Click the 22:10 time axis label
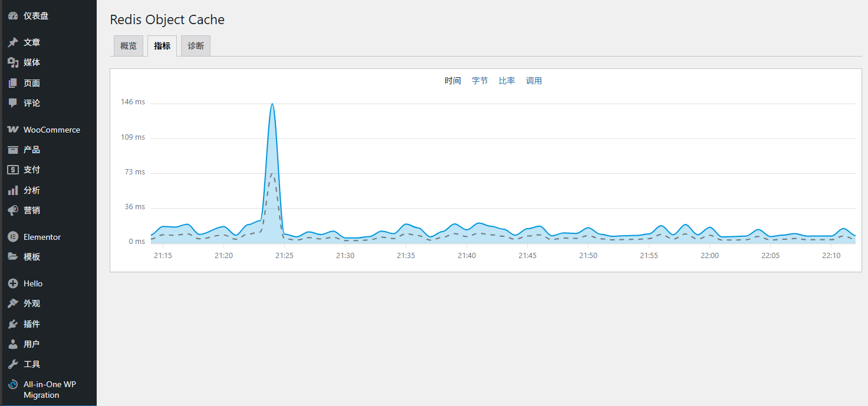Image resolution: width=868 pixels, height=406 pixels. coord(831,255)
